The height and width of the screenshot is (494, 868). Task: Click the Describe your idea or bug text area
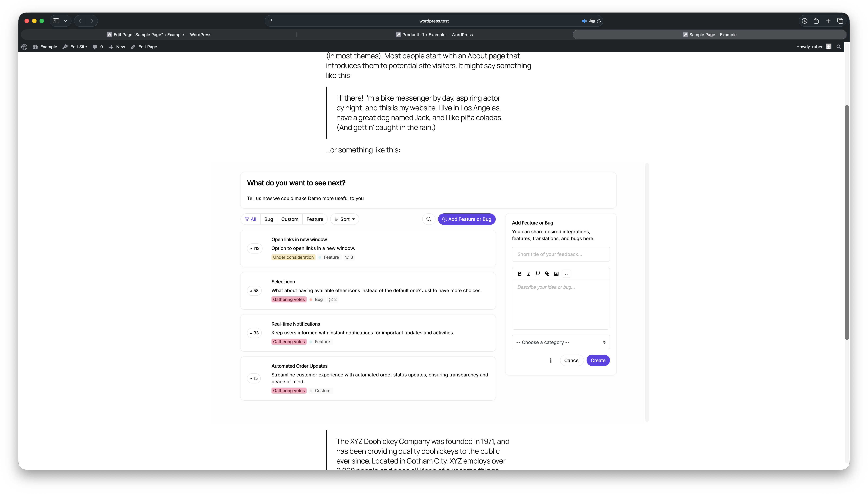pyautogui.click(x=561, y=305)
